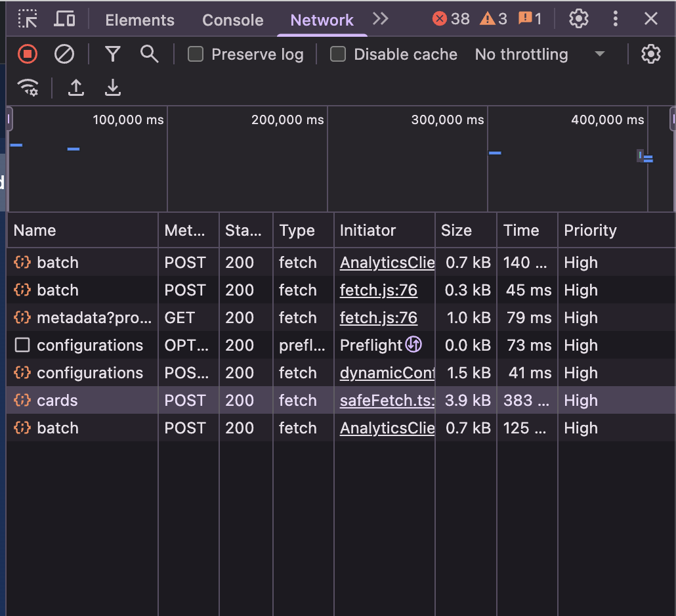
Task: Switch to the Elements tab
Action: click(140, 20)
